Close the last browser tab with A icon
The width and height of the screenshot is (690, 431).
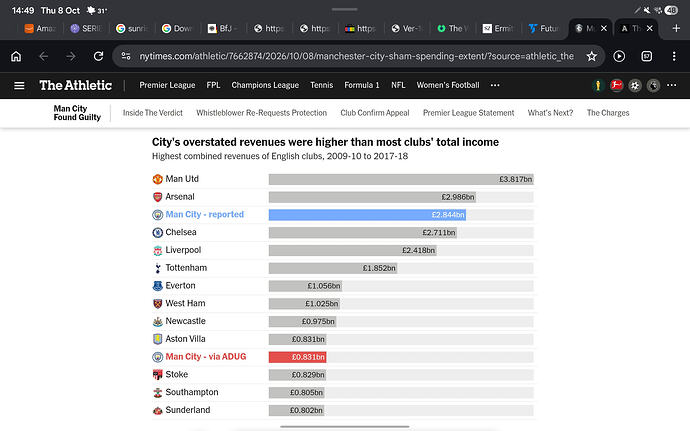pos(650,28)
